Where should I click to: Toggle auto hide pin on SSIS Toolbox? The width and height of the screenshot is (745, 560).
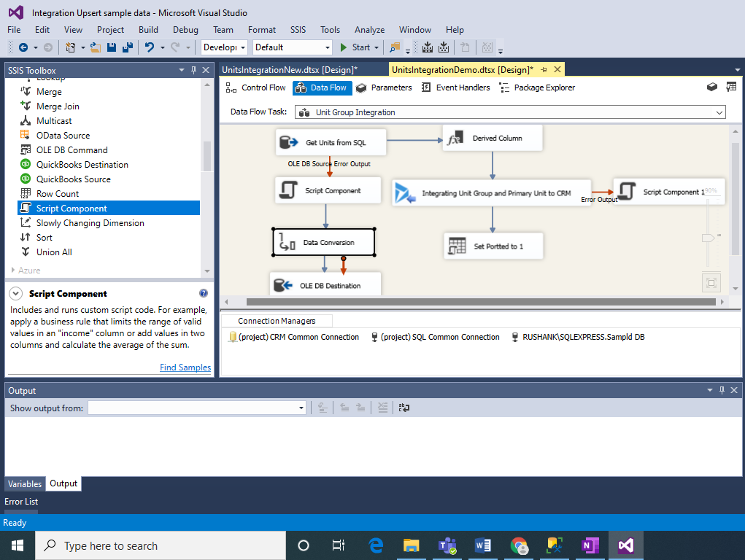pyautogui.click(x=193, y=70)
